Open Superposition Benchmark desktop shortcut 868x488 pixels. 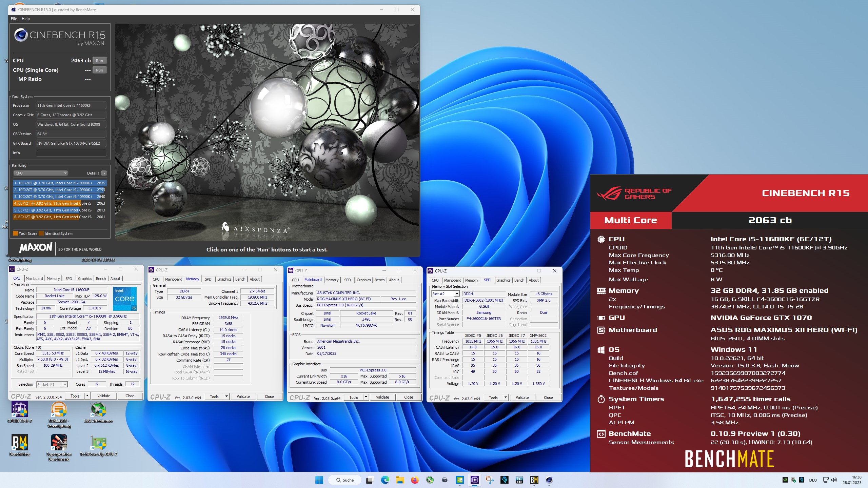(x=59, y=447)
